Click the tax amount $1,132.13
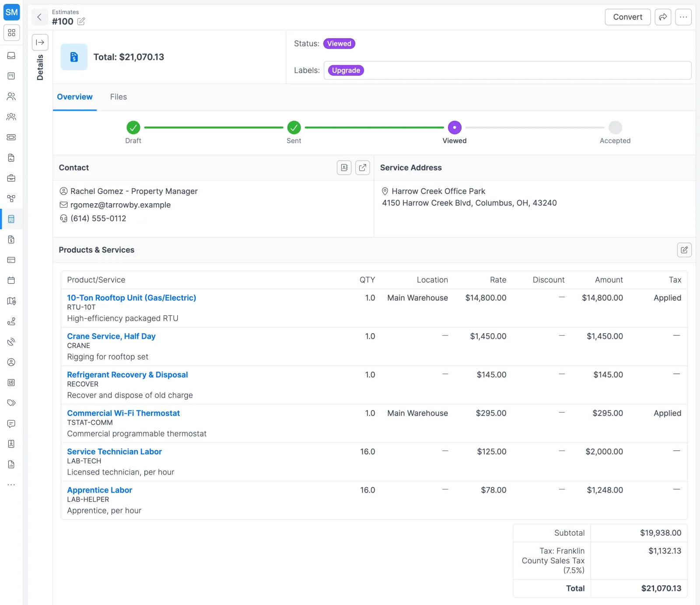This screenshot has width=700, height=605. click(665, 551)
